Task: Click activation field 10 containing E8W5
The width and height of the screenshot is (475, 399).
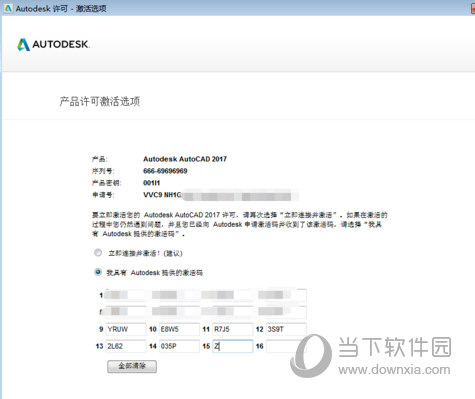Action: [179, 329]
